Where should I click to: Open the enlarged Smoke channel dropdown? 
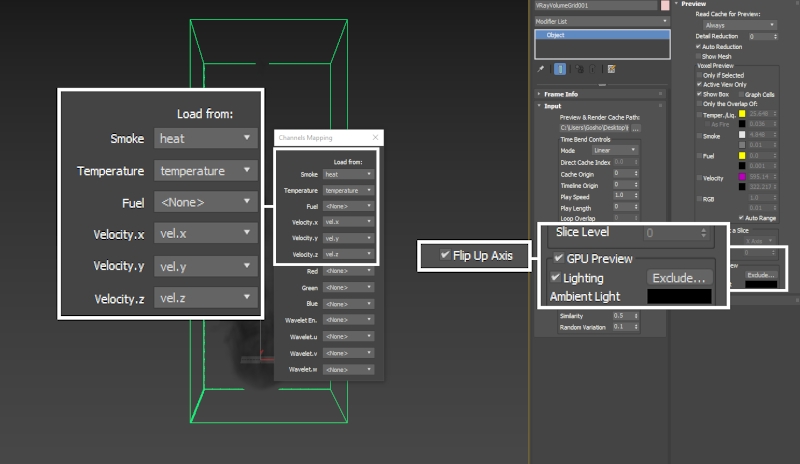(207, 139)
